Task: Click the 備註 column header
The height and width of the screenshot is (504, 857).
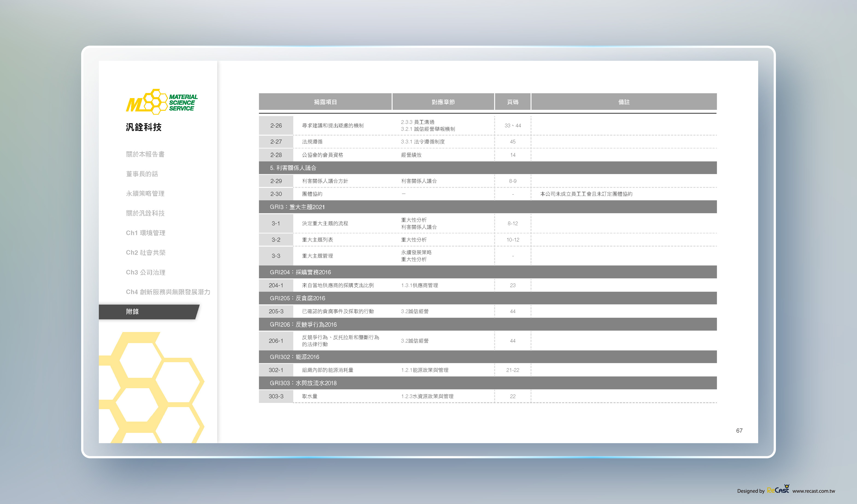Action: (624, 102)
